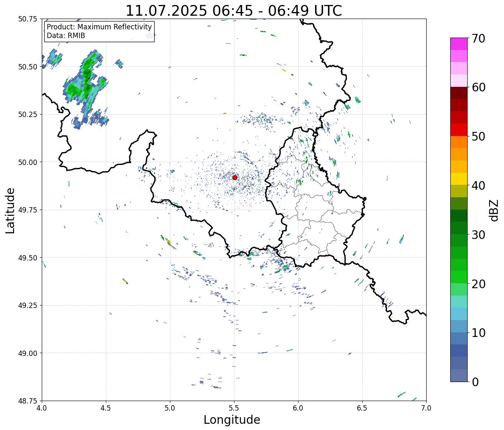Screen dimensions: 504x430
Task: Click latitude tick label 49.25
Action: pos(28,306)
